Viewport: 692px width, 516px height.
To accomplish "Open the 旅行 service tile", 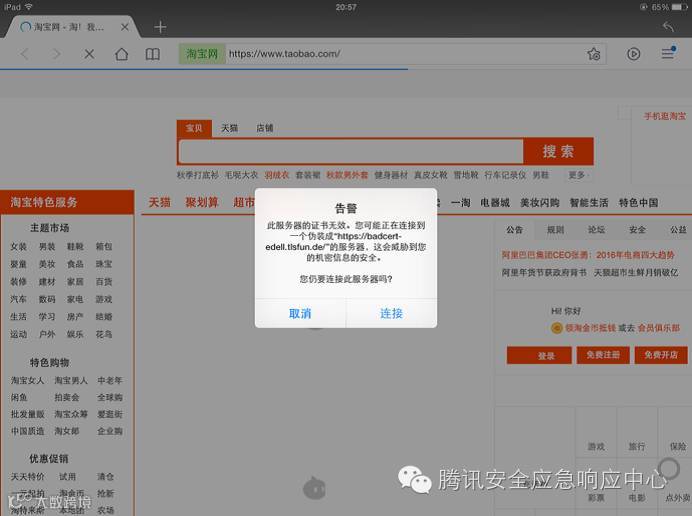I will 637,432.
